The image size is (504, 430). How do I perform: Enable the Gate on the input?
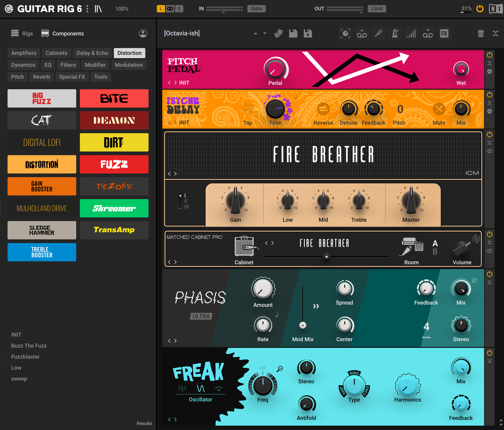(x=256, y=8)
